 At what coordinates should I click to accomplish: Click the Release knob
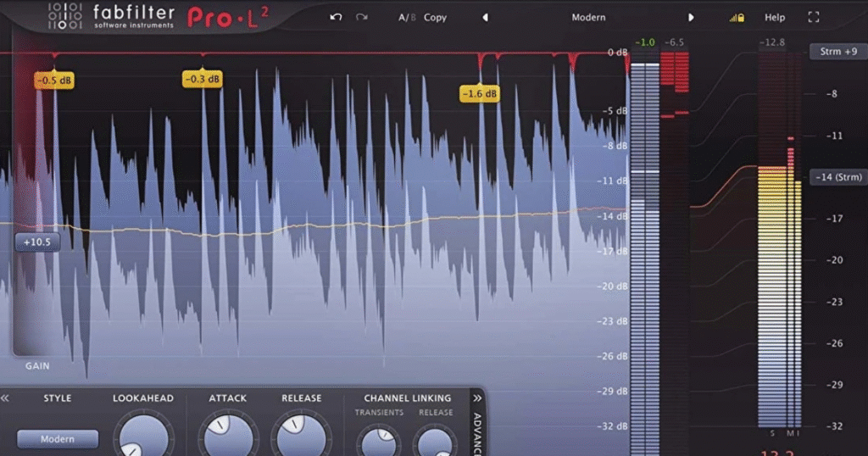(x=301, y=438)
